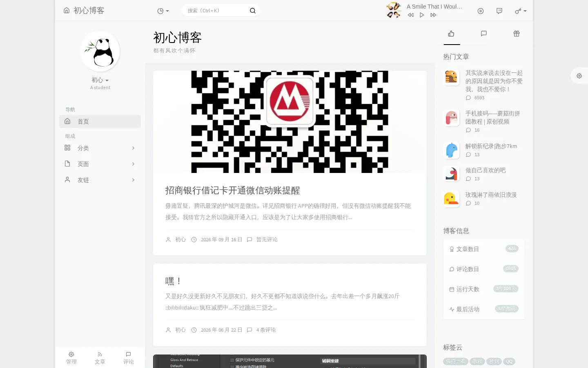Image resolution: width=588 pixels, height=368 pixels.
Task: Open 文章 RSS feed icon
Action: coord(100,358)
